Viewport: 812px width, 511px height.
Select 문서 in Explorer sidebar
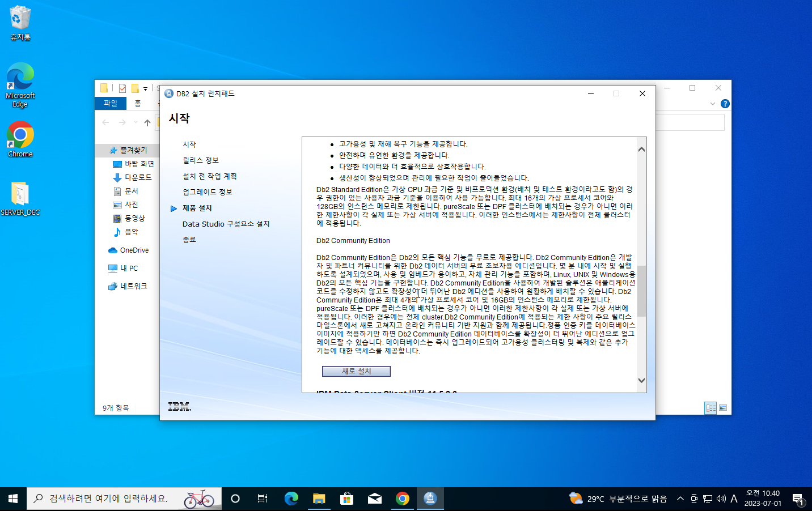tap(125, 191)
